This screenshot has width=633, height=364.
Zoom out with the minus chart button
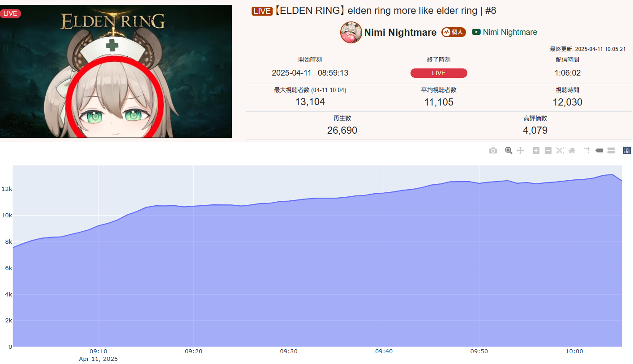coord(548,151)
